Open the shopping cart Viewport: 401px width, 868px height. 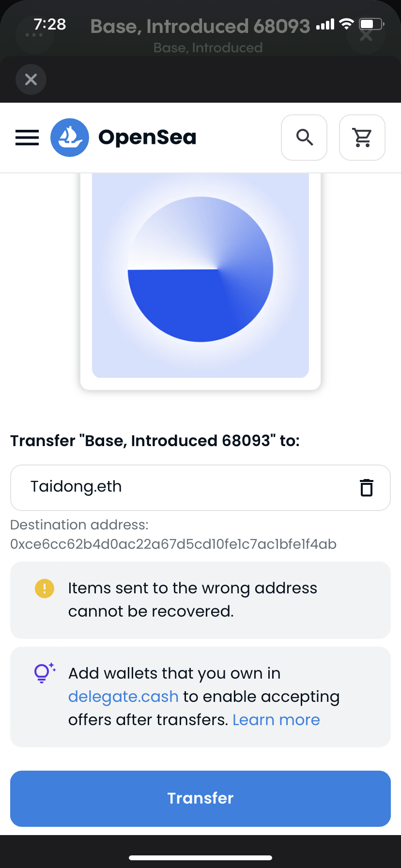[x=362, y=138]
